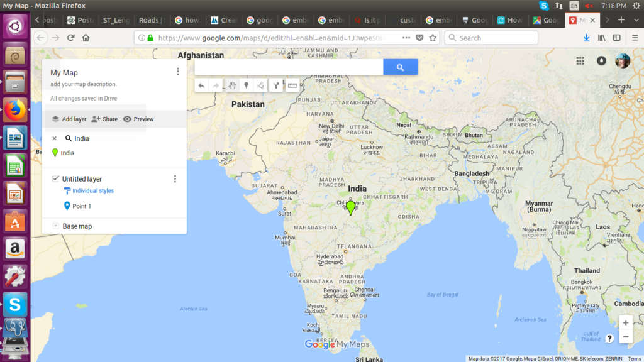The width and height of the screenshot is (644, 362).
Task: Expand the Base map dropdown arrow
Action: [55, 226]
